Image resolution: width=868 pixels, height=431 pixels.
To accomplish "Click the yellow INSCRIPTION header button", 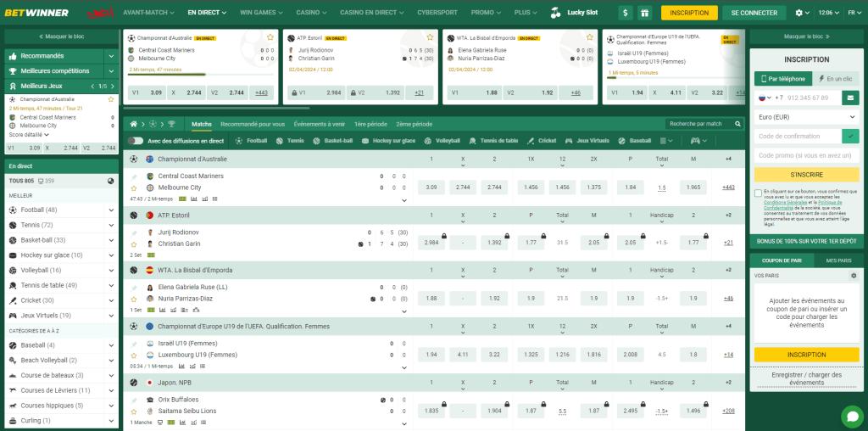I will [689, 13].
